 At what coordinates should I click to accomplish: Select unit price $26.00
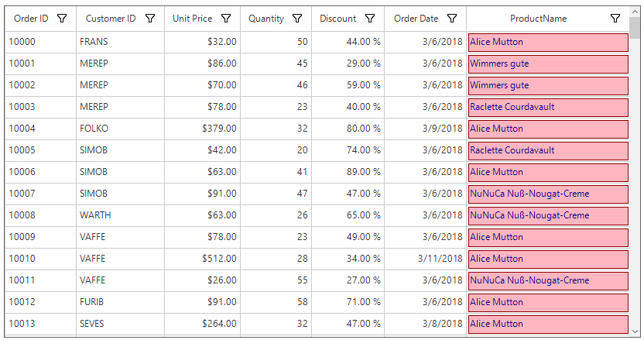(x=203, y=280)
